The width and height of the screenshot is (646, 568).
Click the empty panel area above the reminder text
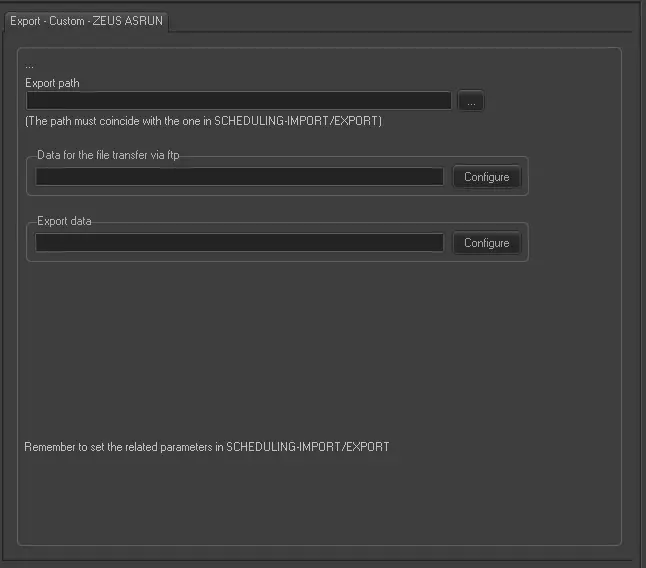[x=300, y=350]
